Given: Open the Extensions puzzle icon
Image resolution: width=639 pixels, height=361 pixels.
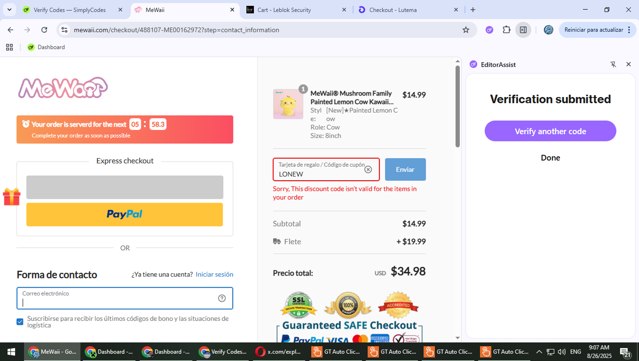Looking at the screenshot, I should click(x=506, y=30).
